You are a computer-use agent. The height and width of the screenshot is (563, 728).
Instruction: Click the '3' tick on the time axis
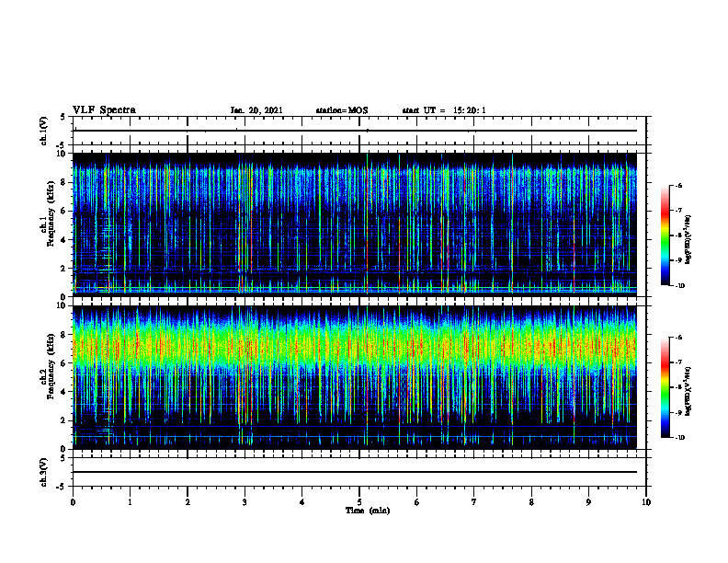click(245, 502)
